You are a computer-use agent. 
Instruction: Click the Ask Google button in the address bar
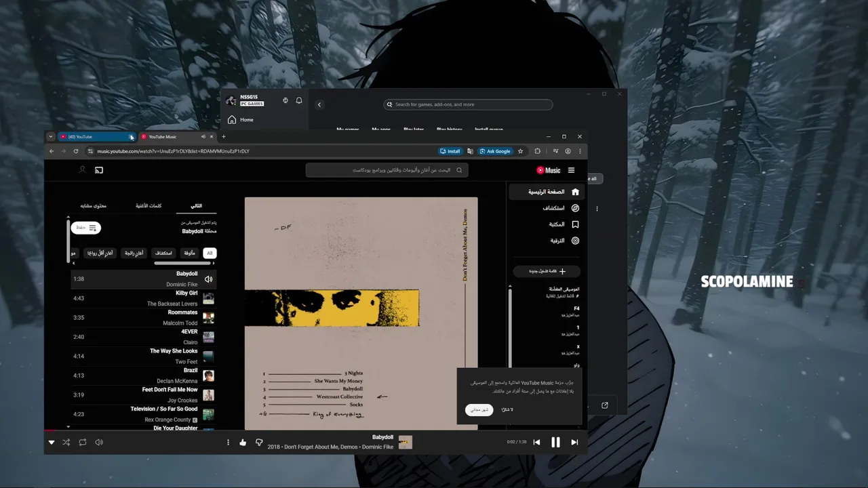click(x=495, y=151)
